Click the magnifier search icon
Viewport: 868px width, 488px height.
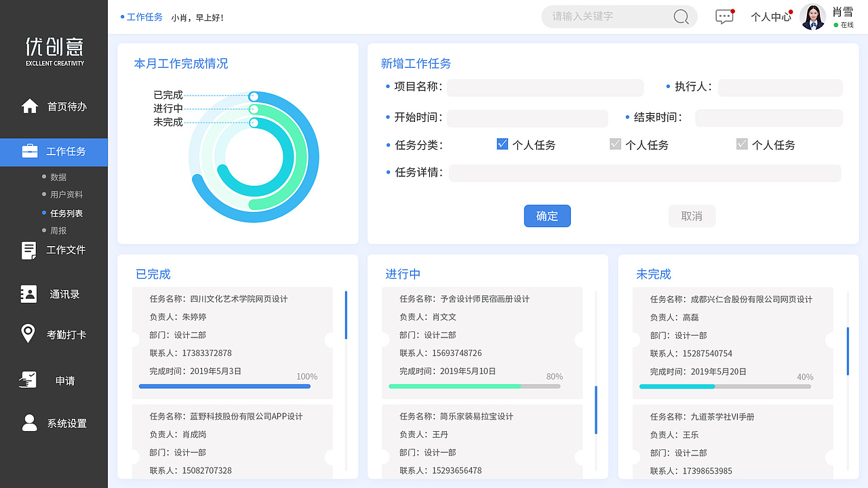click(x=682, y=17)
